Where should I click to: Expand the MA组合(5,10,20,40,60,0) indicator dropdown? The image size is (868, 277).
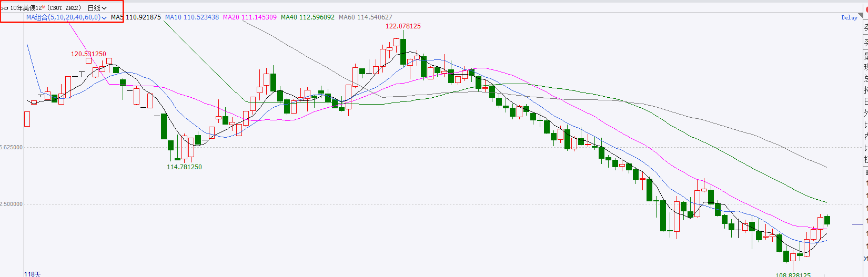click(67, 17)
